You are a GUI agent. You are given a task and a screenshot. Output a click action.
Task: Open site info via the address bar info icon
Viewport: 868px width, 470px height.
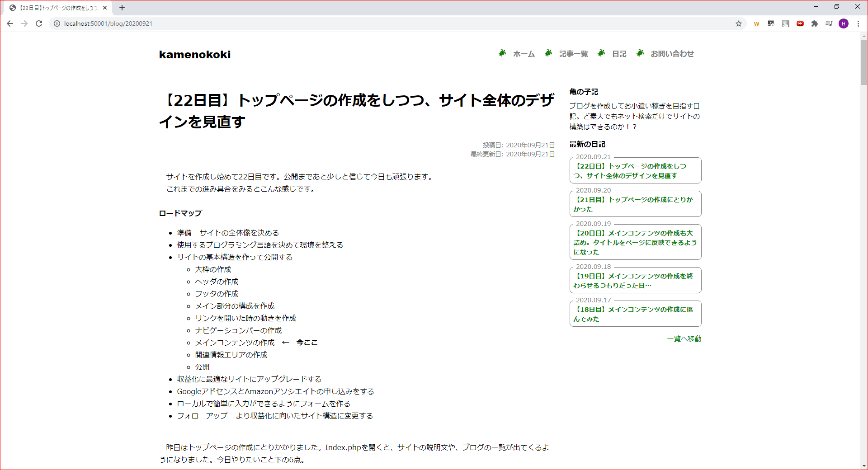57,23
